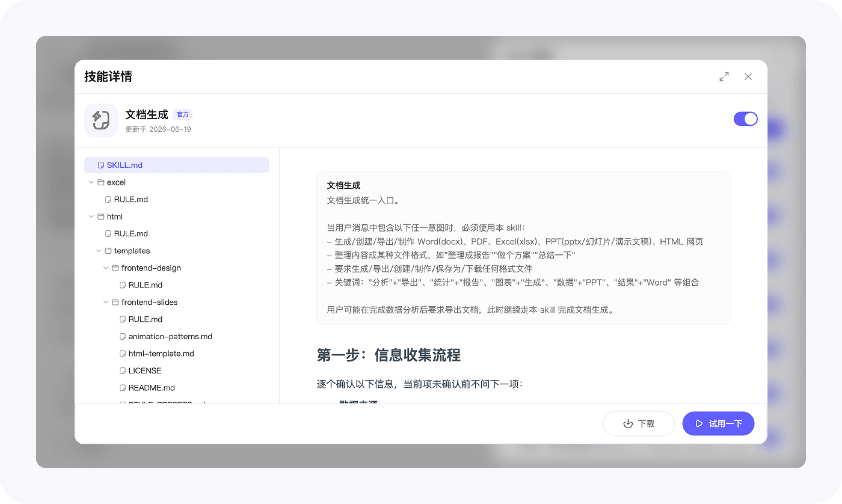This screenshot has width=842, height=504.
Task: Toggle the 文档生成 skill switch off
Action: point(745,119)
